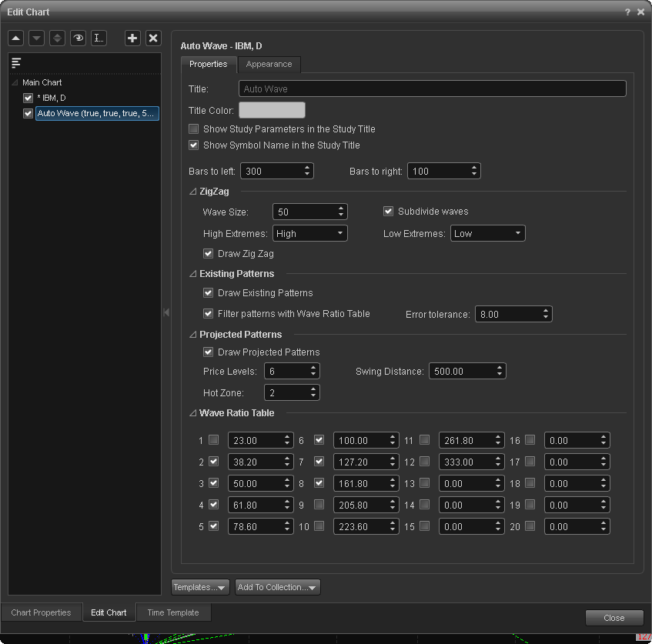652x644 pixels.
Task: Switch to the Appearance tab
Action: click(269, 64)
